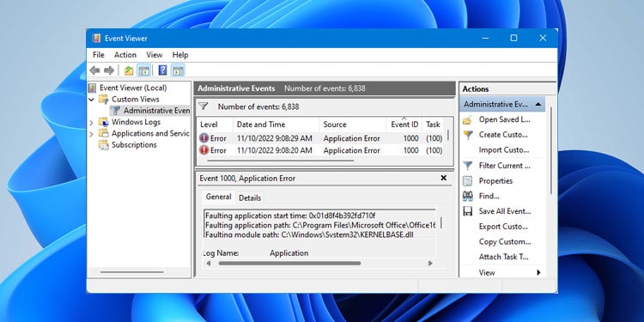Image resolution: width=644 pixels, height=322 pixels.
Task: Open the blue Help toolbar icon
Action: (x=162, y=70)
